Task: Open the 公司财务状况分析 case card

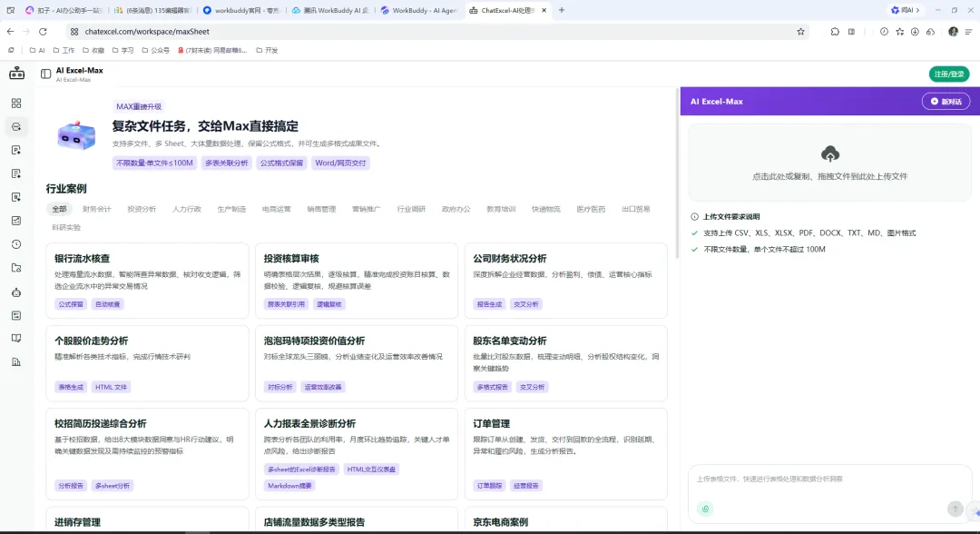Action: tap(565, 280)
